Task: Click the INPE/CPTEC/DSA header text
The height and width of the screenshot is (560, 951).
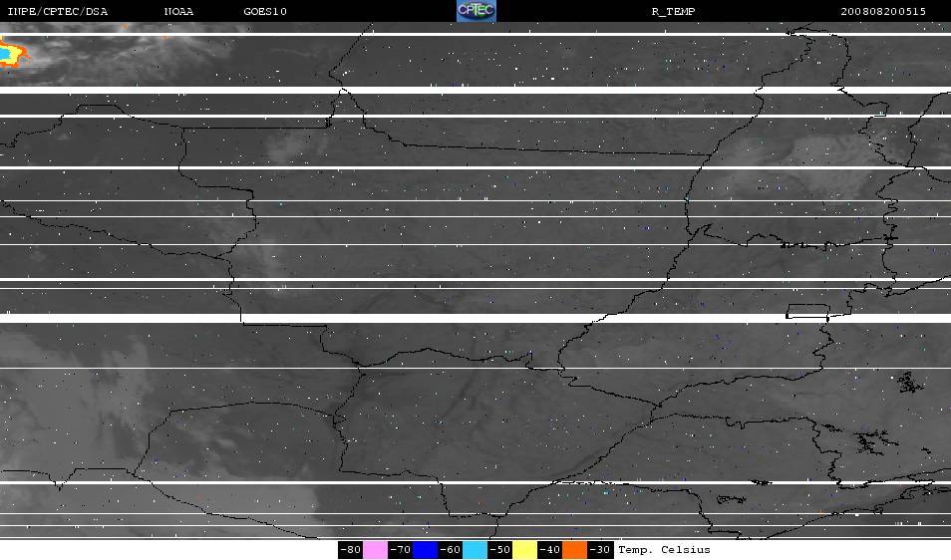Action: pos(58,12)
